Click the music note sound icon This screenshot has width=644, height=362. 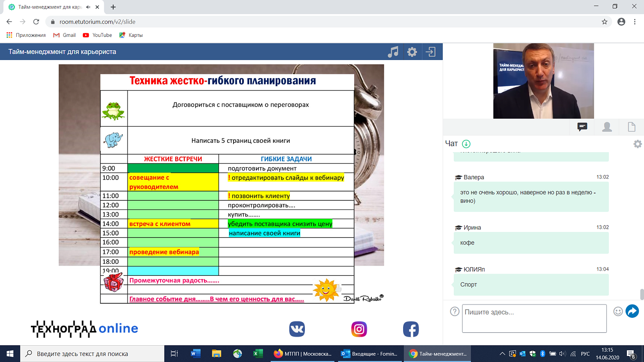393,52
